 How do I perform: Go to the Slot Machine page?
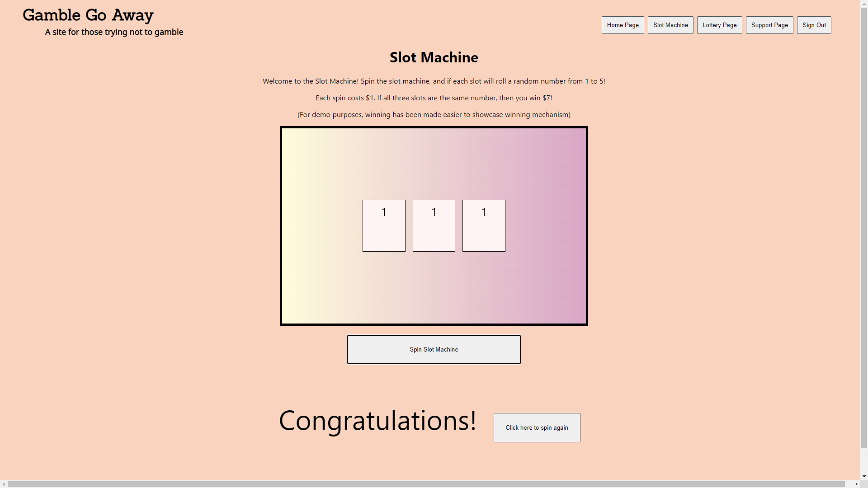coord(670,25)
